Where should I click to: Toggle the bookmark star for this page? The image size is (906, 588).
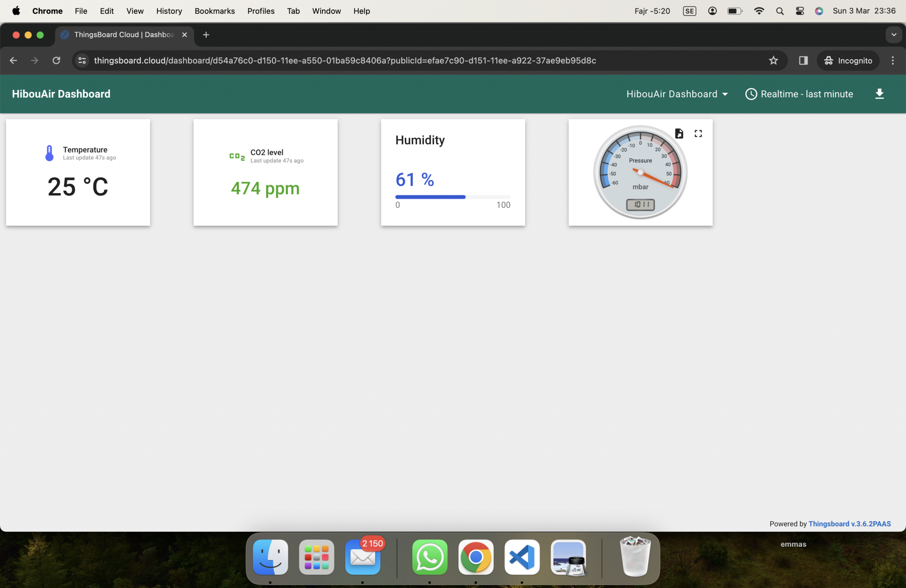[x=773, y=60]
